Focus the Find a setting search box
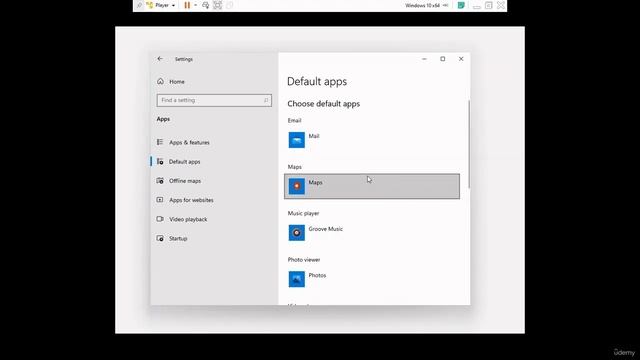Image resolution: width=640 pixels, height=360 pixels. click(x=214, y=100)
